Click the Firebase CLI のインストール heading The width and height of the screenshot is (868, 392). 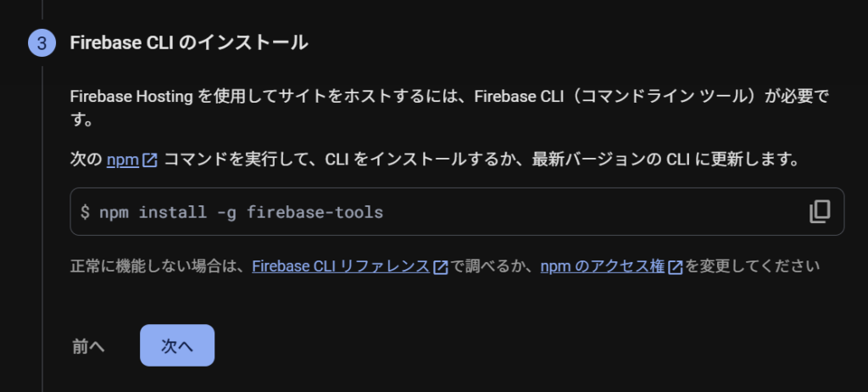[x=188, y=43]
